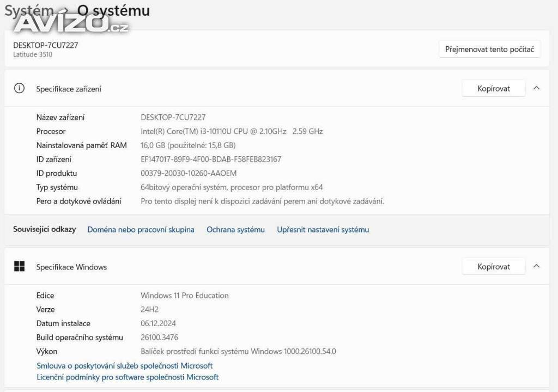Open Licenční podmínky pro software link
Viewport: 558px width, 392px height.
[128, 377]
